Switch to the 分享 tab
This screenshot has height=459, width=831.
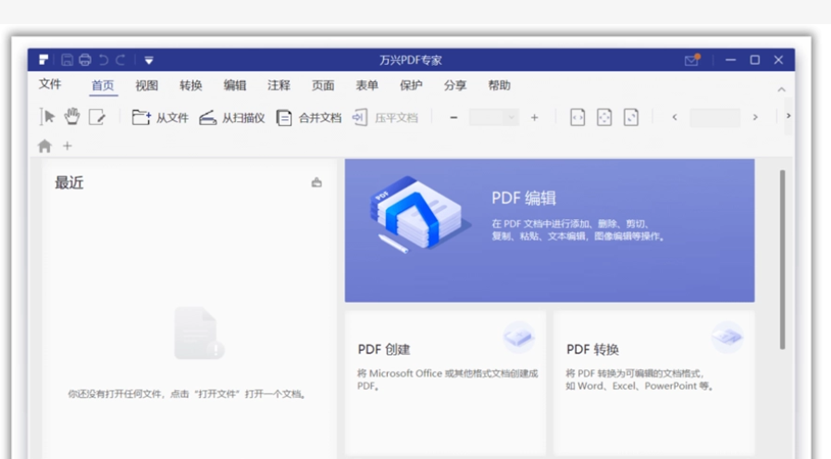tap(455, 85)
